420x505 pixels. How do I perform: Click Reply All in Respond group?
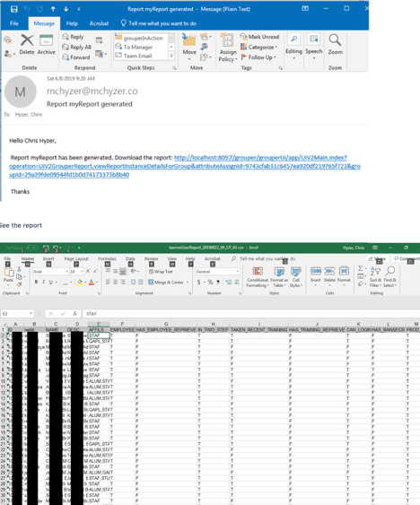[76, 47]
